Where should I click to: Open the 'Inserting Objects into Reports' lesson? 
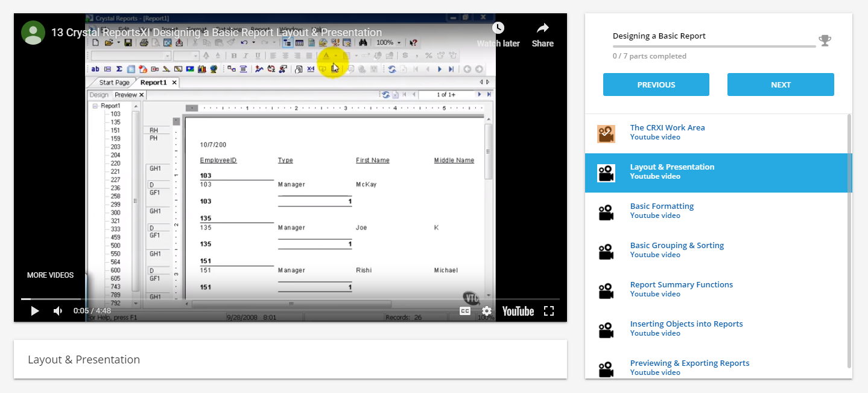point(686,324)
